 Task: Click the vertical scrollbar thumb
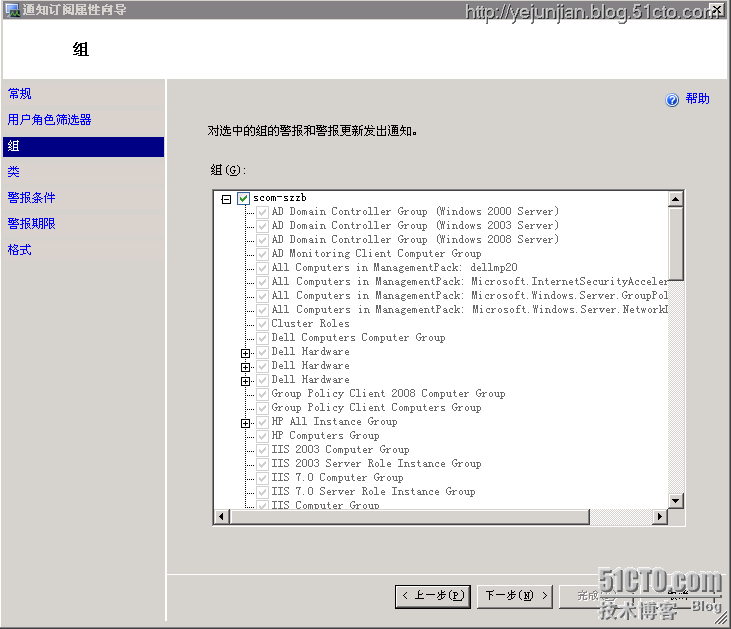[676, 243]
